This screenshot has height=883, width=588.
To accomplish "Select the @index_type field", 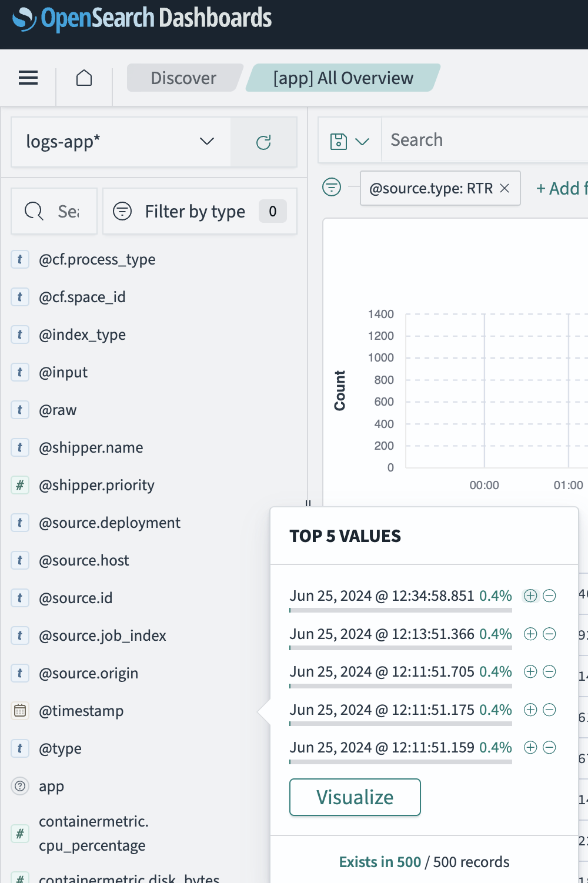I will (82, 335).
